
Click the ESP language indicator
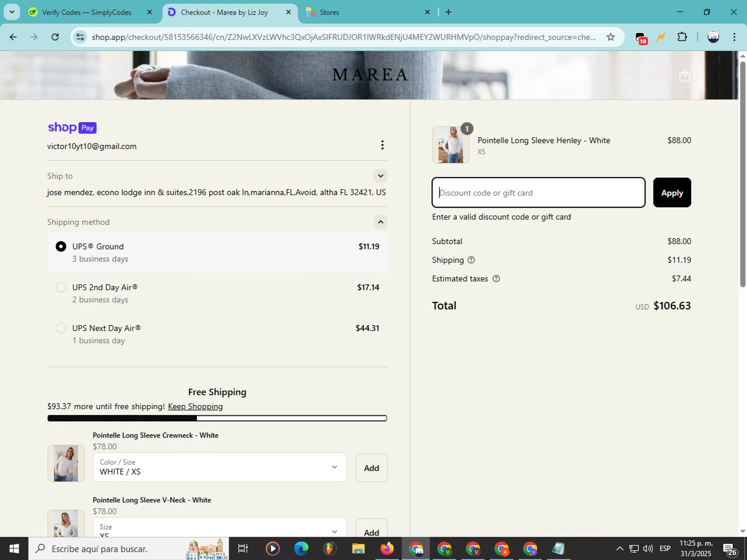(665, 549)
